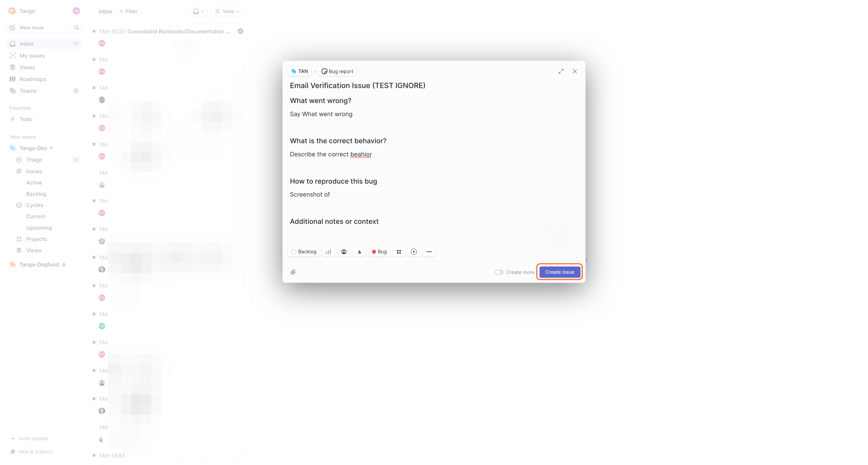Open the assignee picker icon in modal
The height and width of the screenshot is (465, 868).
click(344, 252)
